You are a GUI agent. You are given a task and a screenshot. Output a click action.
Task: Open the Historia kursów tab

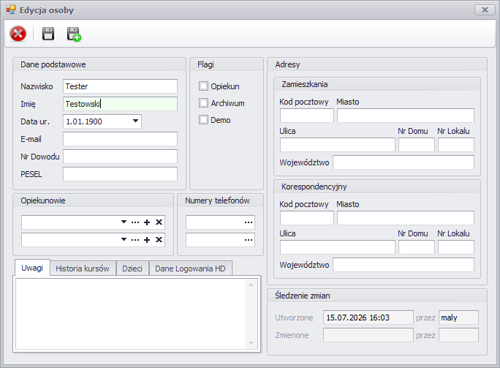(x=82, y=269)
